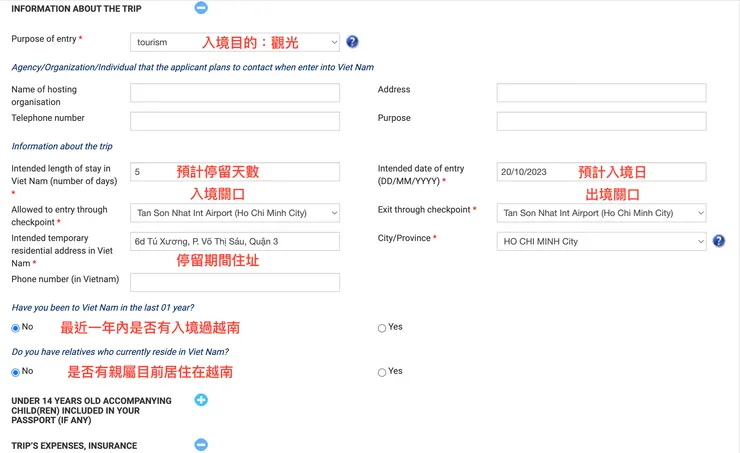740x453 pixels.
Task: Click help icon beside City/Province dropdown
Action: click(718, 241)
